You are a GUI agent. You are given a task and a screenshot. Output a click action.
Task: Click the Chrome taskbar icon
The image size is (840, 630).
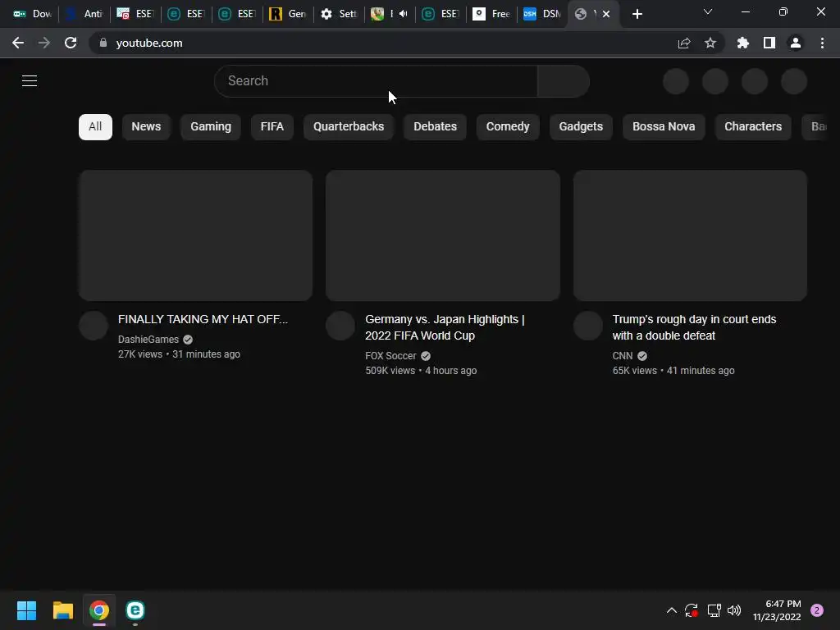tap(99, 610)
